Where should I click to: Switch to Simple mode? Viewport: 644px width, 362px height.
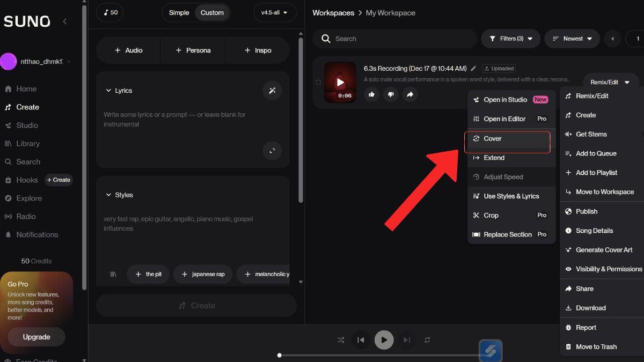179,12
